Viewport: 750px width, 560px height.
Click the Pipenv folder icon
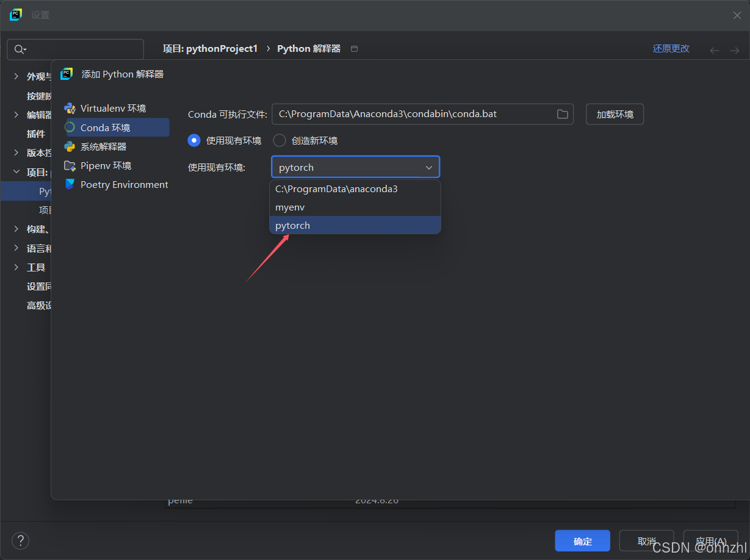70,165
